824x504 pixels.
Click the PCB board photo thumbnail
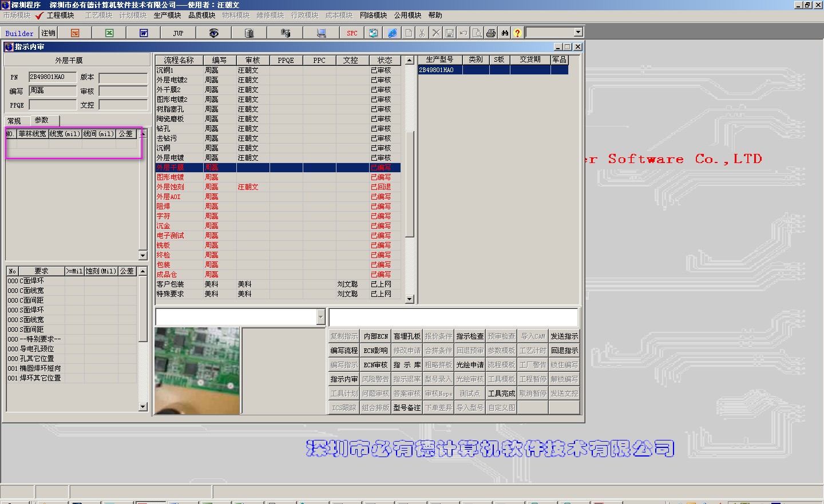(197, 370)
